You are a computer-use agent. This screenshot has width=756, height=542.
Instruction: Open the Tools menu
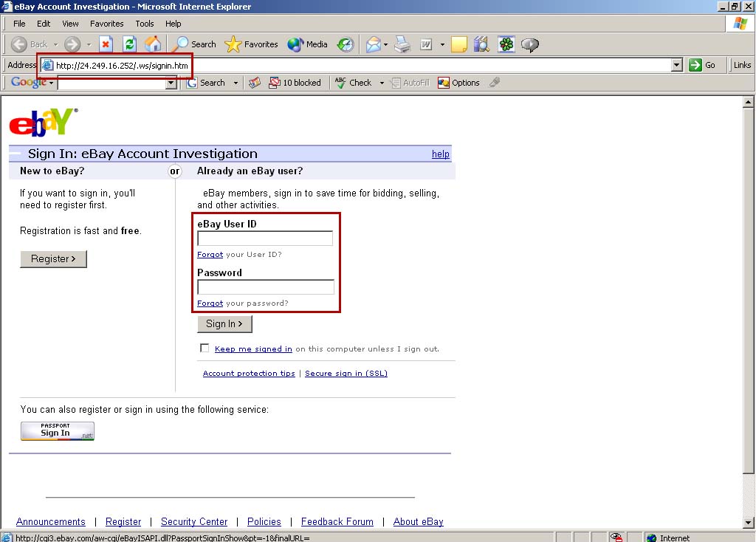click(145, 24)
